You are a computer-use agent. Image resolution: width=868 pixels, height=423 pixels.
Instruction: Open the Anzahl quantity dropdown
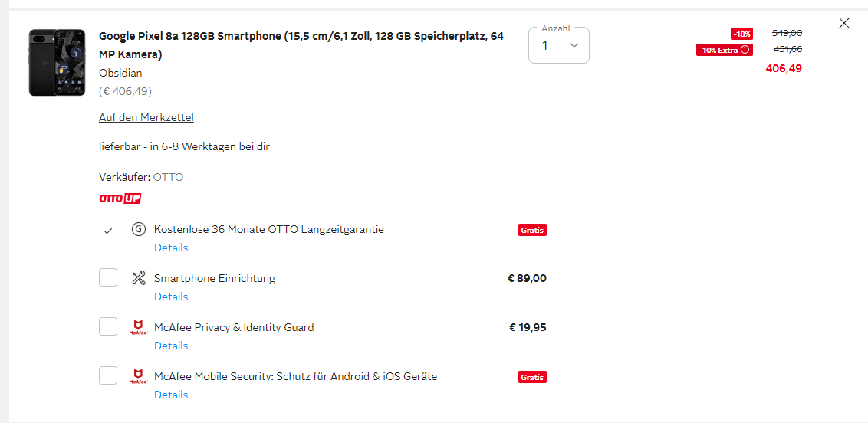tap(559, 45)
